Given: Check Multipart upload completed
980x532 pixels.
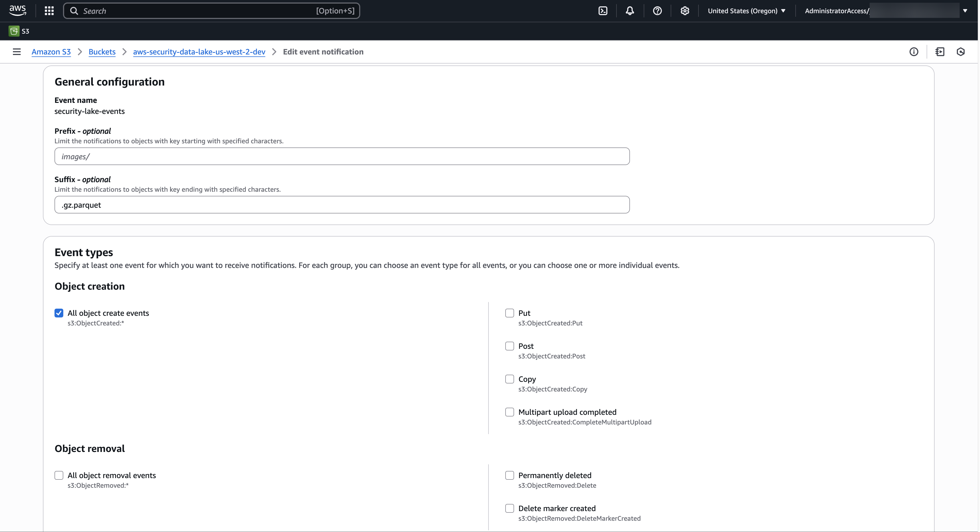Looking at the screenshot, I should [x=509, y=412].
